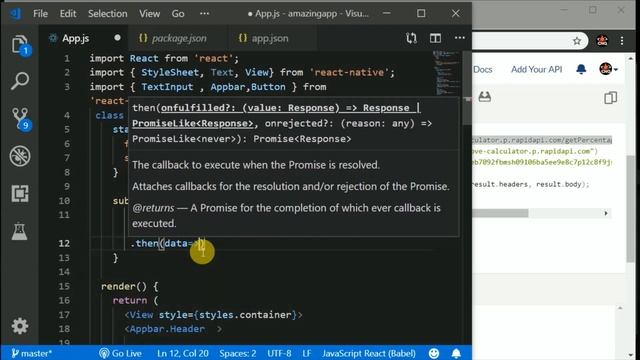The width and height of the screenshot is (640, 360).
Task: Open the user avatar dropdown on RapidAPI
Action: click(x=608, y=69)
